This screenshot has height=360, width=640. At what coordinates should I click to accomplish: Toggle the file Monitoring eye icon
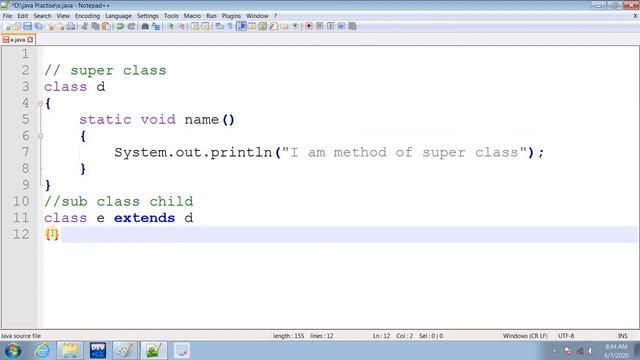(295, 27)
